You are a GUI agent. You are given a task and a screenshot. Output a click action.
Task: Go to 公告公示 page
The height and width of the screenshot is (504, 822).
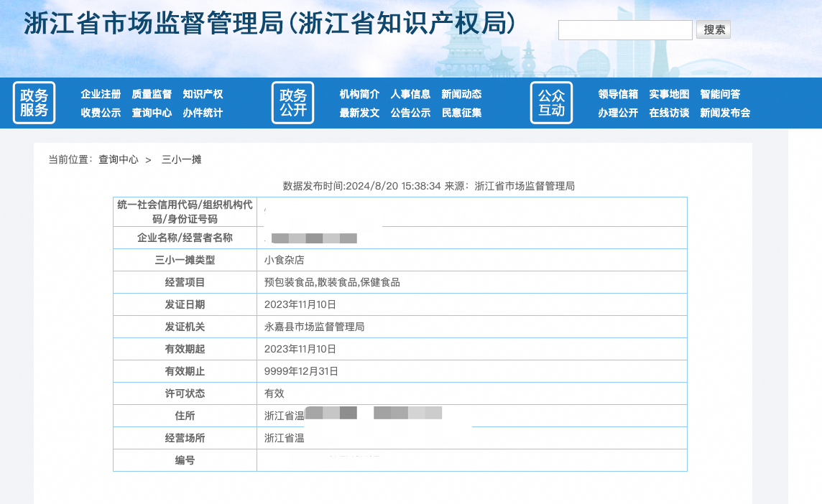coord(410,113)
